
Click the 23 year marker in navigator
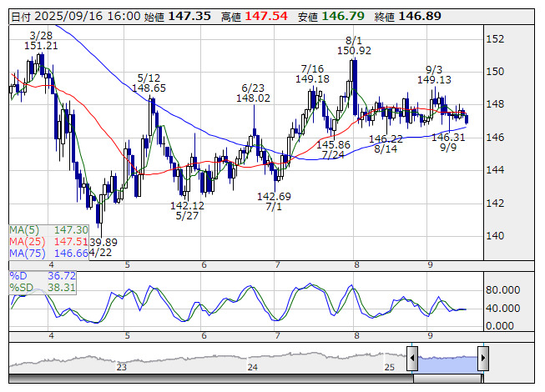click(122, 367)
